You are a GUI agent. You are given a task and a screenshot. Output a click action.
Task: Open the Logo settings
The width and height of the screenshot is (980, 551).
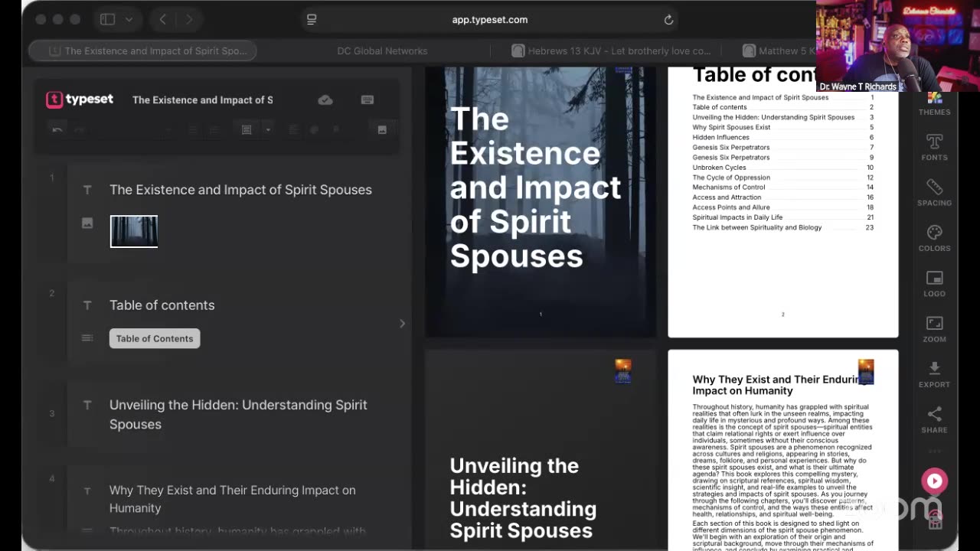click(x=934, y=284)
